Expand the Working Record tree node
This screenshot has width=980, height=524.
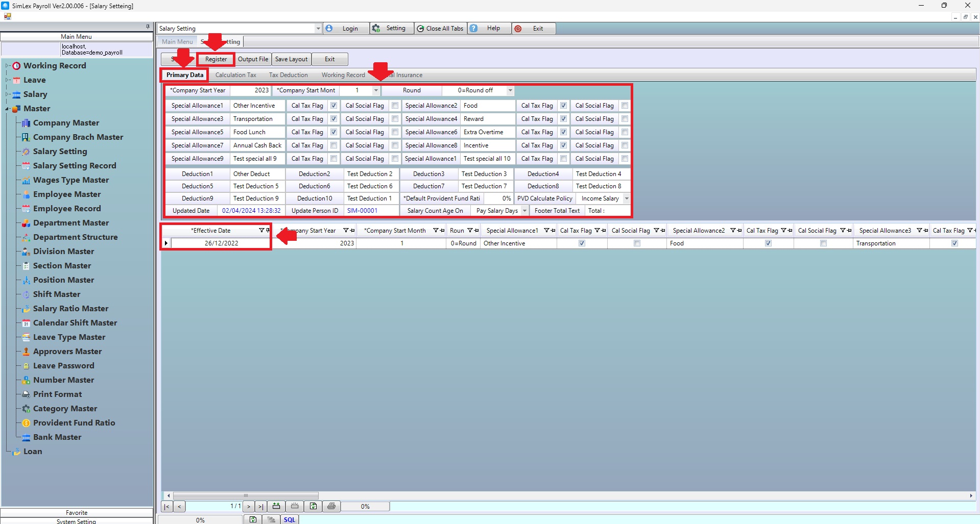[7, 66]
